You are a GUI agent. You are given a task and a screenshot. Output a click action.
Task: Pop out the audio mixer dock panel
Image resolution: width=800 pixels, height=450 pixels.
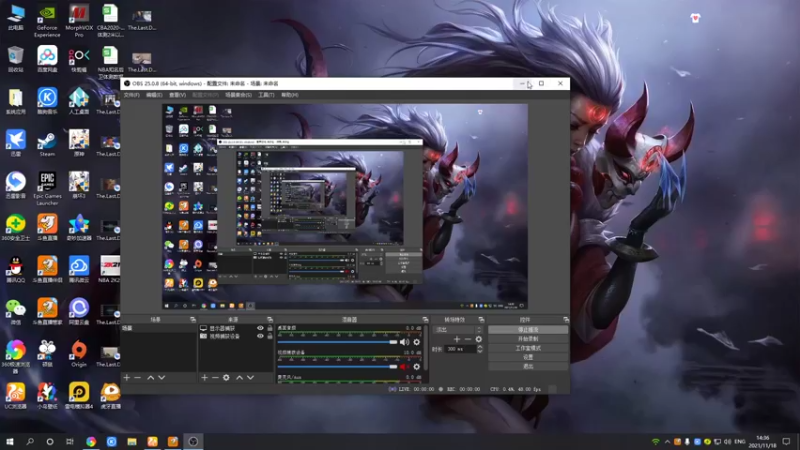pyautogui.click(x=425, y=319)
